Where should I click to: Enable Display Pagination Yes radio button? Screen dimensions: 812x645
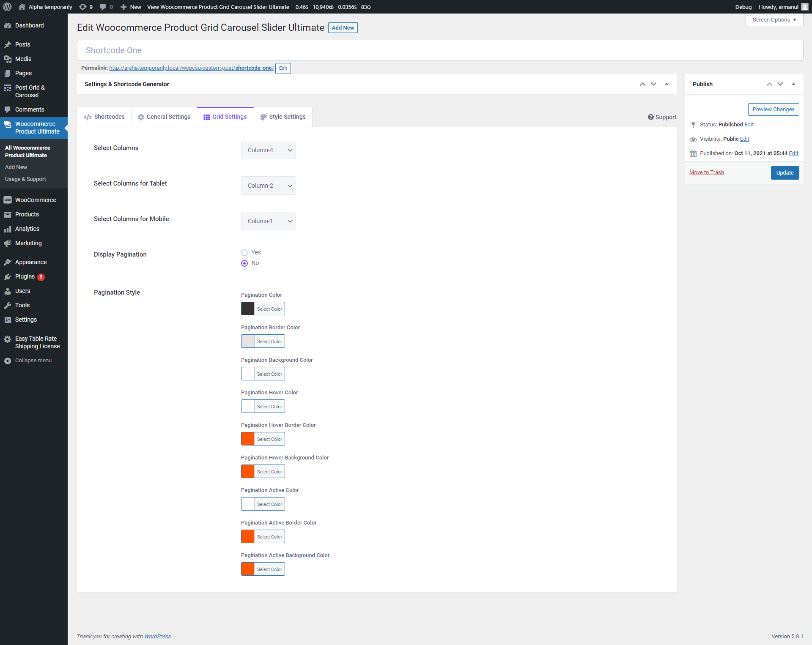click(244, 252)
